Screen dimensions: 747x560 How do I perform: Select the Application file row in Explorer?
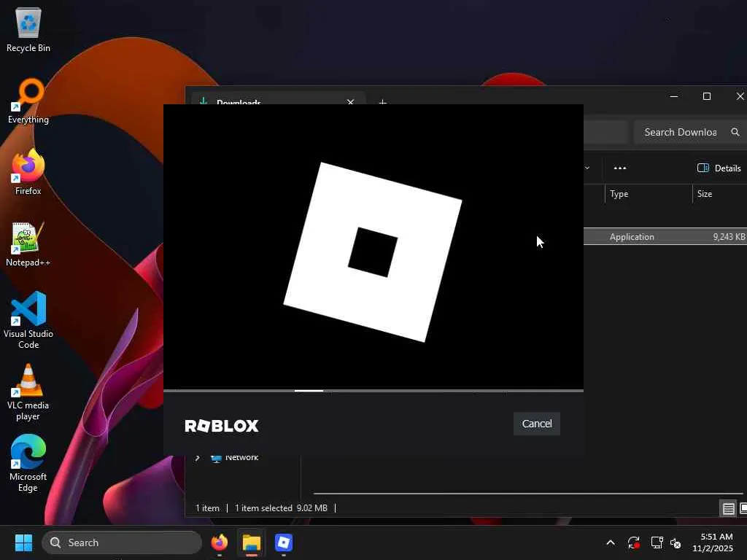coord(665,237)
